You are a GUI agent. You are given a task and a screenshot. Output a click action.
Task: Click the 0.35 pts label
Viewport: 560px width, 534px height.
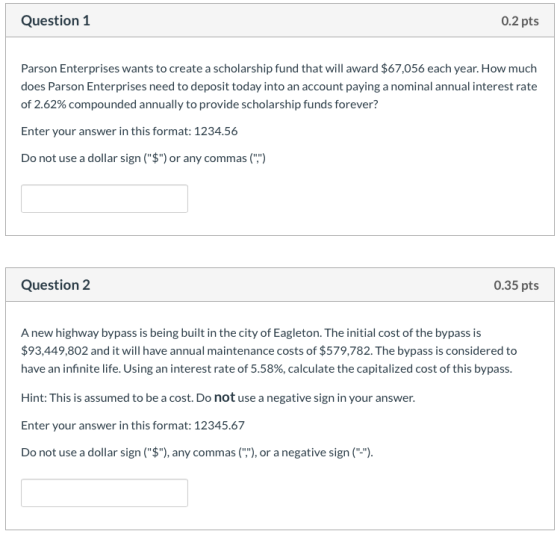516,285
